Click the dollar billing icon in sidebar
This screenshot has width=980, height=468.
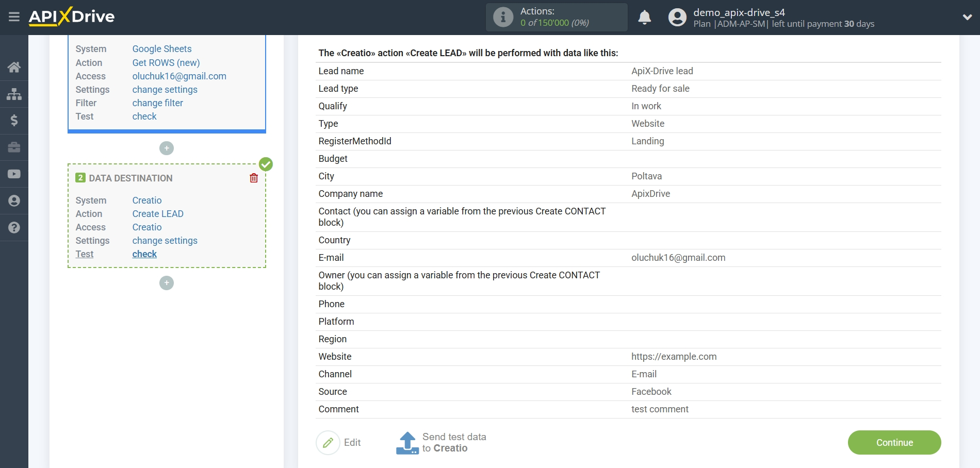[14, 121]
